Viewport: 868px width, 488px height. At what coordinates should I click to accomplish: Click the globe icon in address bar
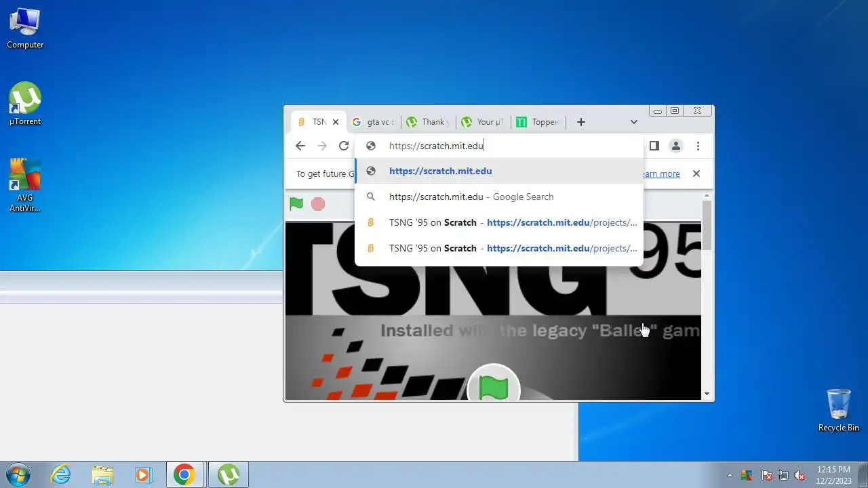click(x=371, y=146)
